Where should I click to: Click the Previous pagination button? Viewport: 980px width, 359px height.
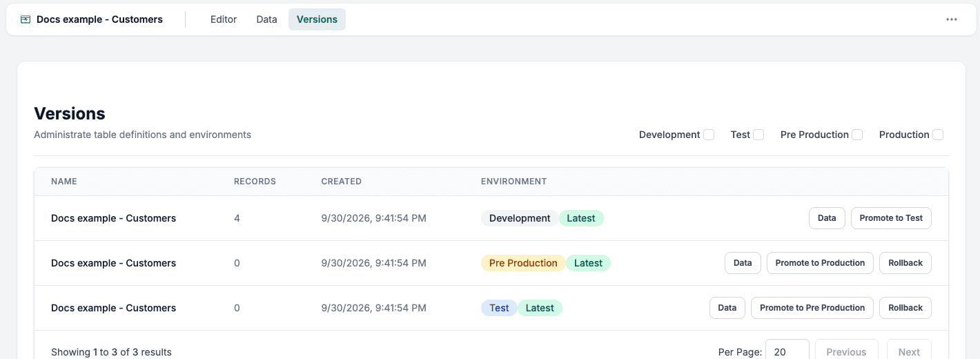tap(846, 350)
